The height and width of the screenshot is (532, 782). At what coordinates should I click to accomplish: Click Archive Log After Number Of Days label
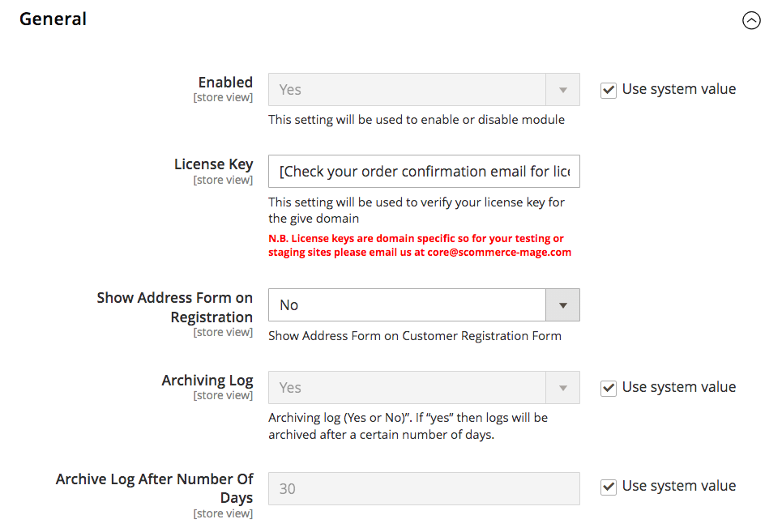pyautogui.click(x=155, y=488)
